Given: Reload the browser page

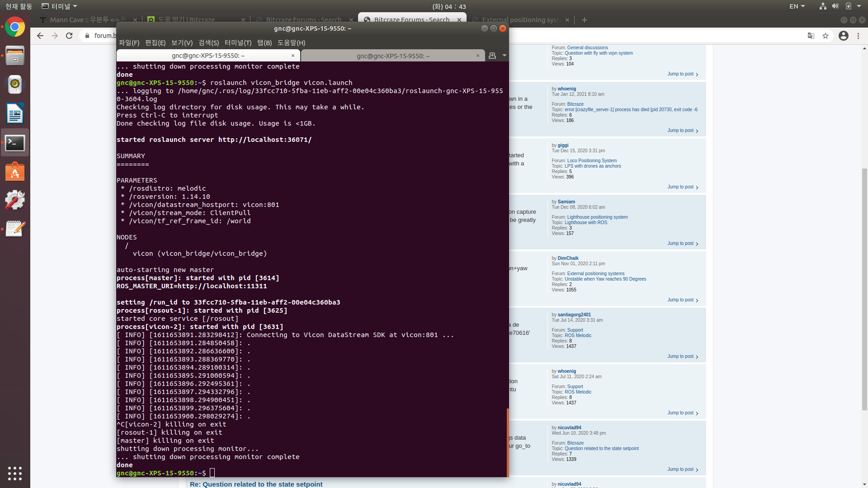Looking at the screenshot, I should 69,36.
